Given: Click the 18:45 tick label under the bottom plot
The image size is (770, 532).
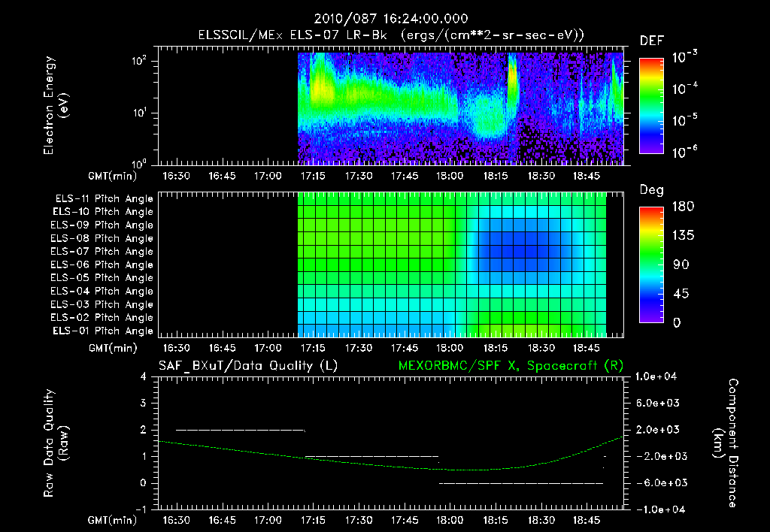Looking at the screenshot, I should [587, 520].
